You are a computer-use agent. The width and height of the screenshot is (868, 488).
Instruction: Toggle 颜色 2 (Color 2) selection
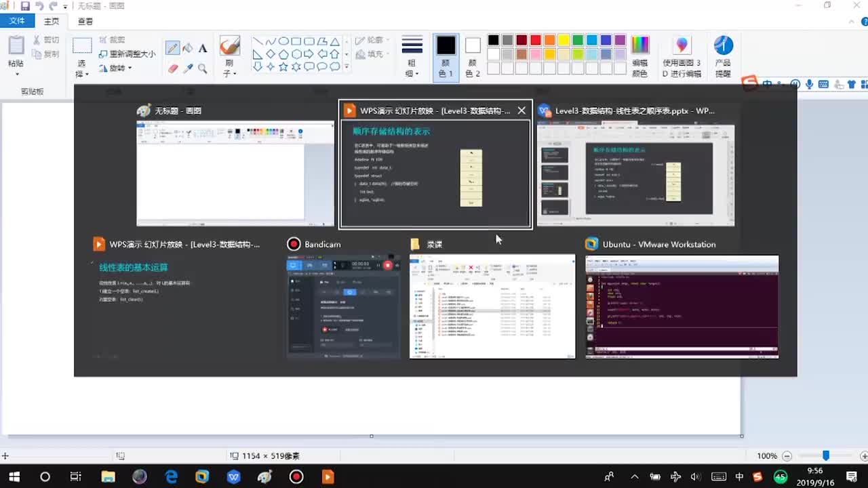click(x=473, y=57)
